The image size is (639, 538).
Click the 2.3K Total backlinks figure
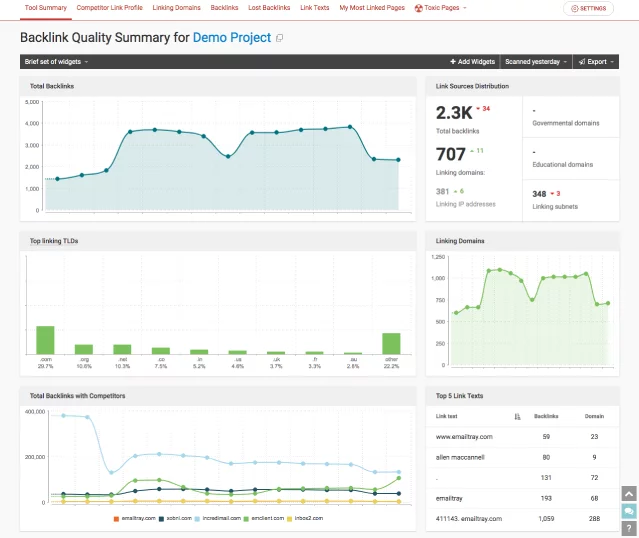(454, 113)
